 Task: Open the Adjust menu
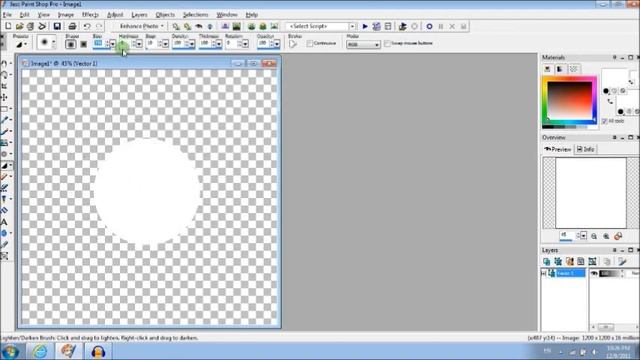115,15
